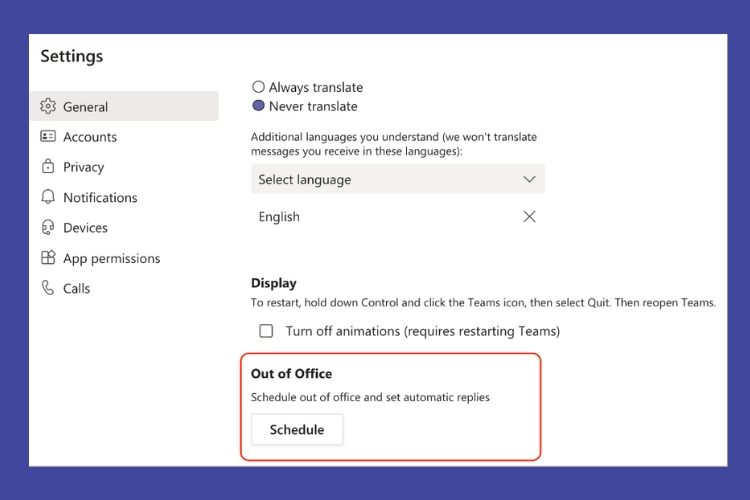Click the Calls phone icon
The width and height of the screenshot is (750, 500).
(48, 288)
